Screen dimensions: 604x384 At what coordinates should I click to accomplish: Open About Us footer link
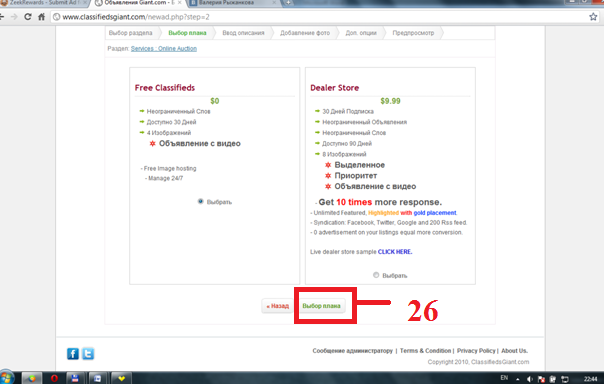pyautogui.click(x=515, y=351)
